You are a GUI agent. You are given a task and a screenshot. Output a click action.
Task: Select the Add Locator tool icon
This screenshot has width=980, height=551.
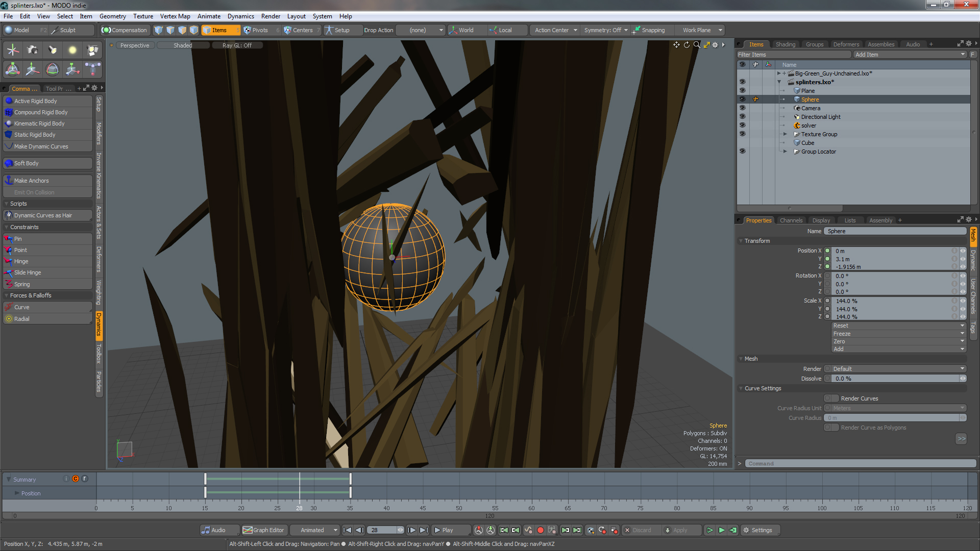[x=12, y=49]
